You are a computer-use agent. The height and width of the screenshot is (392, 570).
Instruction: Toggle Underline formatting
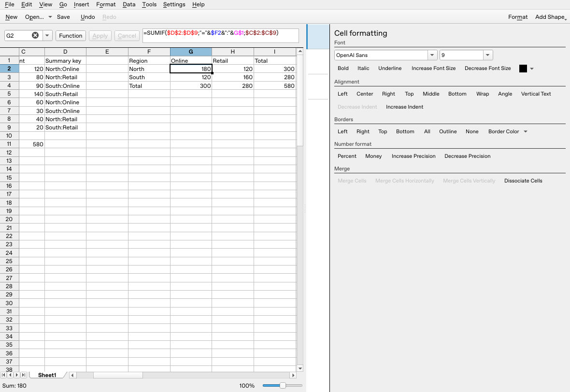click(390, 68)
